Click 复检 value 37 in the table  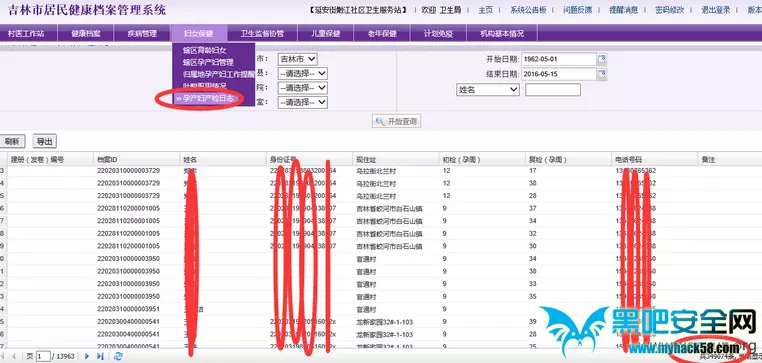click(x=533, y=208)
